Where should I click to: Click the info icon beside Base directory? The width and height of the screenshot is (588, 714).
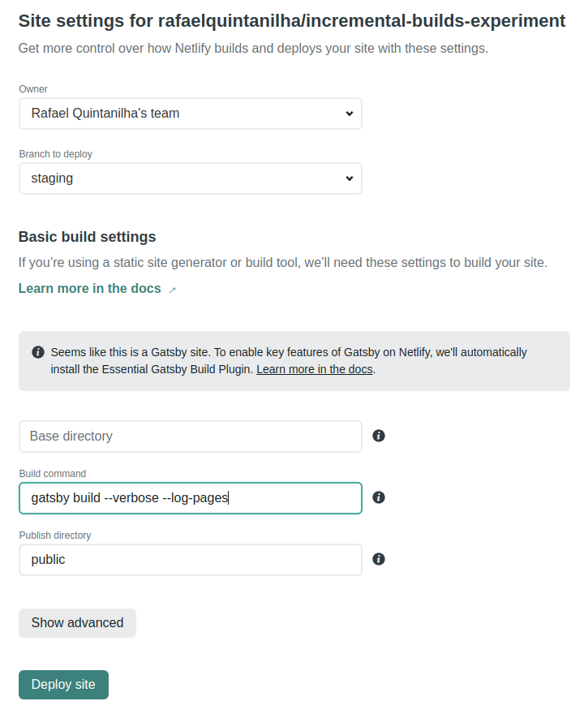[x=379, y=436]
